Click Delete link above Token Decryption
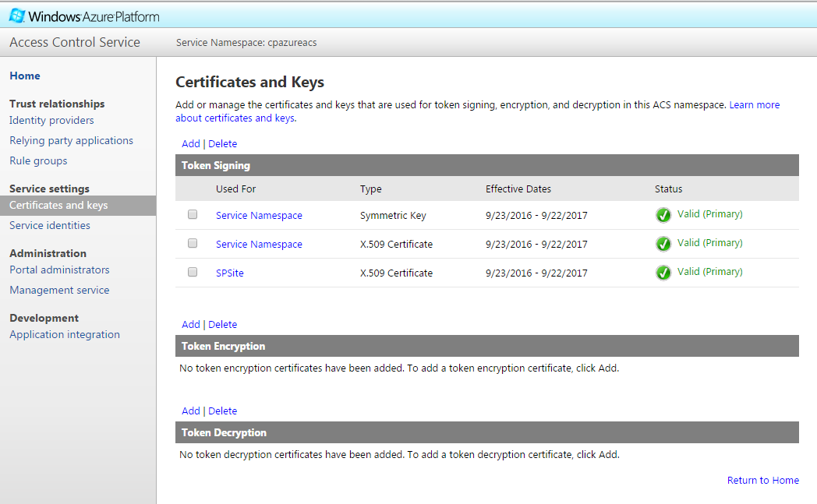Screen dimensions: 817x504 pos(222,411)
